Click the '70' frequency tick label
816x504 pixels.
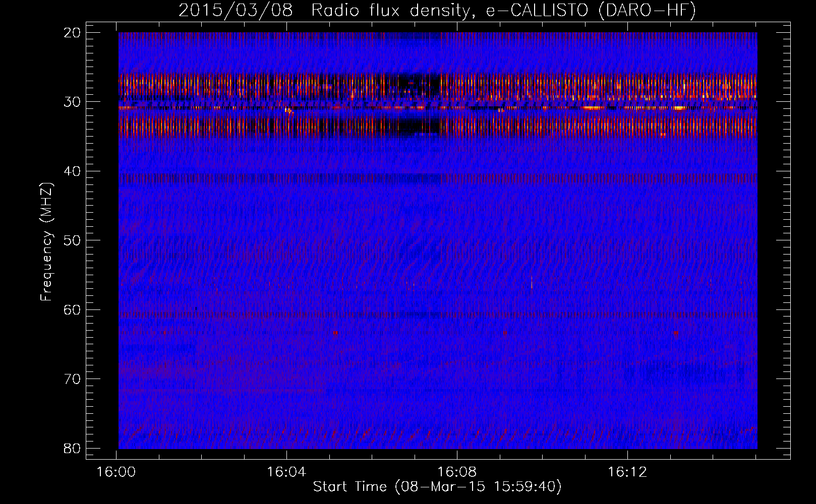(73, 379)
